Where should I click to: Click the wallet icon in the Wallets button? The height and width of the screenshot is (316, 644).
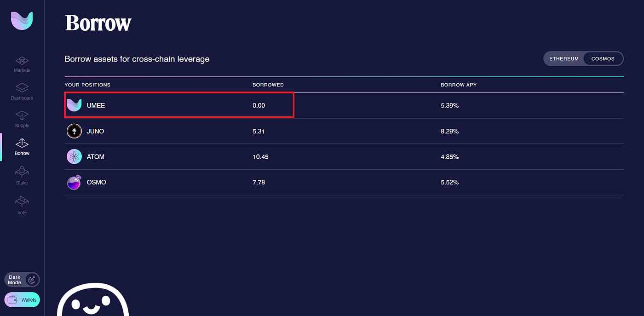click(x=13, y=300)
